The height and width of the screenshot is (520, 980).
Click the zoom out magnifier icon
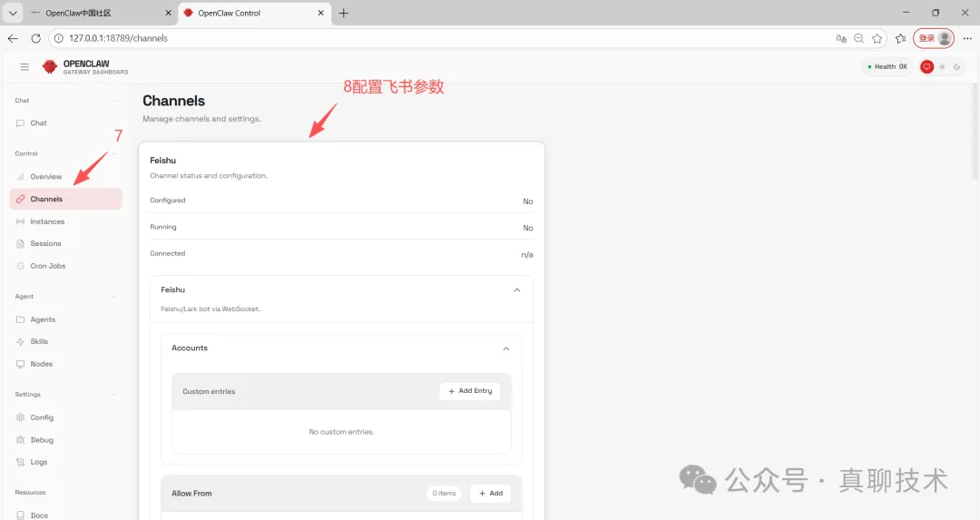point(858,38)
